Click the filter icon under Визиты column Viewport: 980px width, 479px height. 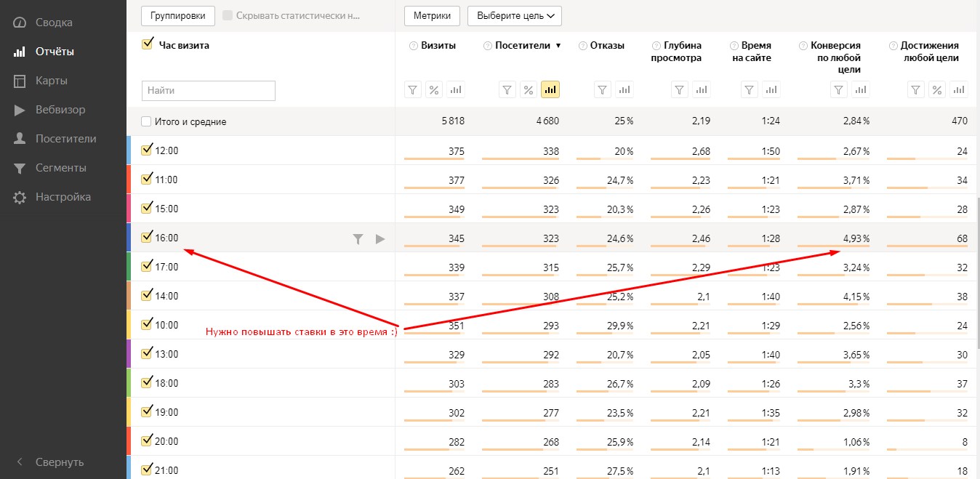tap(413, 90)
